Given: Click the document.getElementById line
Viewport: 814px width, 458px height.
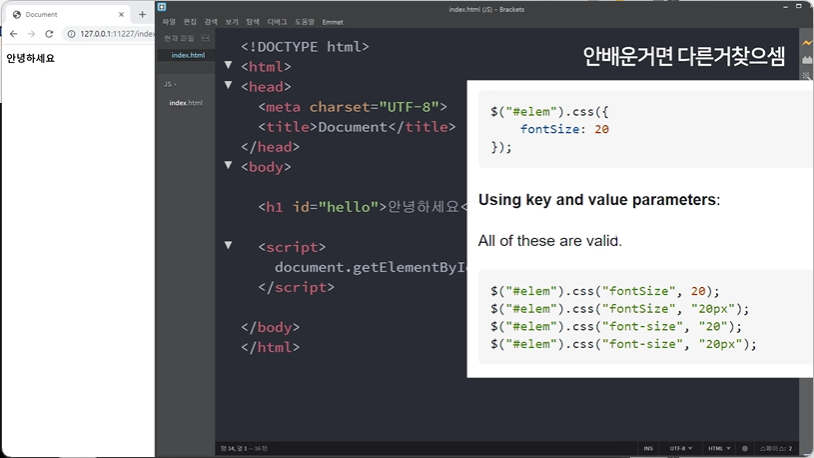Looking at the screenshot, I should (x=371, y=267).
